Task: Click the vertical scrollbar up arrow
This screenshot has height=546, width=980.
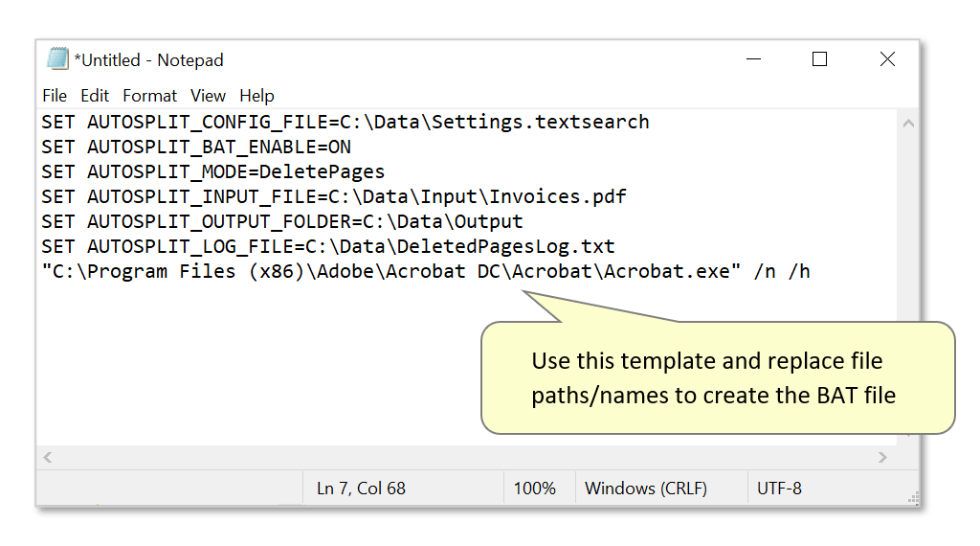Action: 908,124
